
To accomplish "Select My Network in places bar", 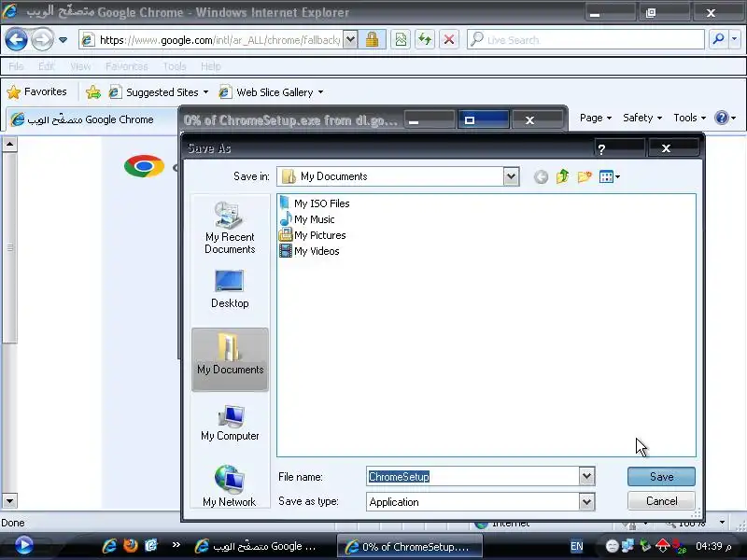I will click(x=230, y=485).
